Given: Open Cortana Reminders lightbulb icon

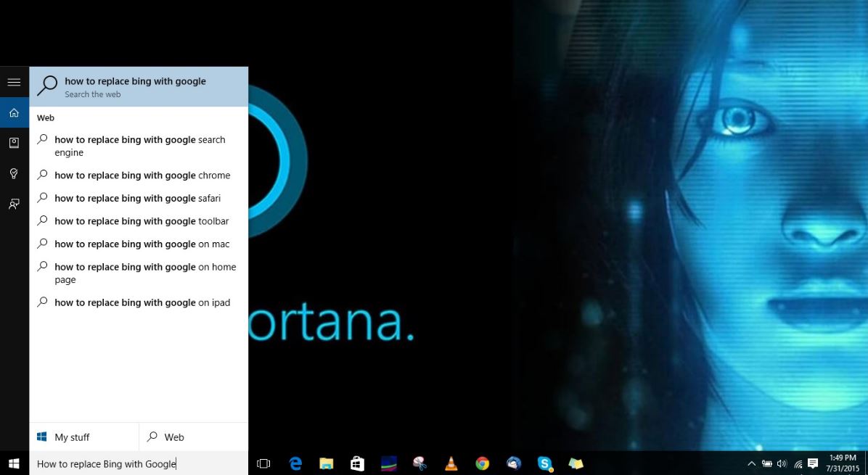Looking at the screenshot, I should (x=14, y=173).
